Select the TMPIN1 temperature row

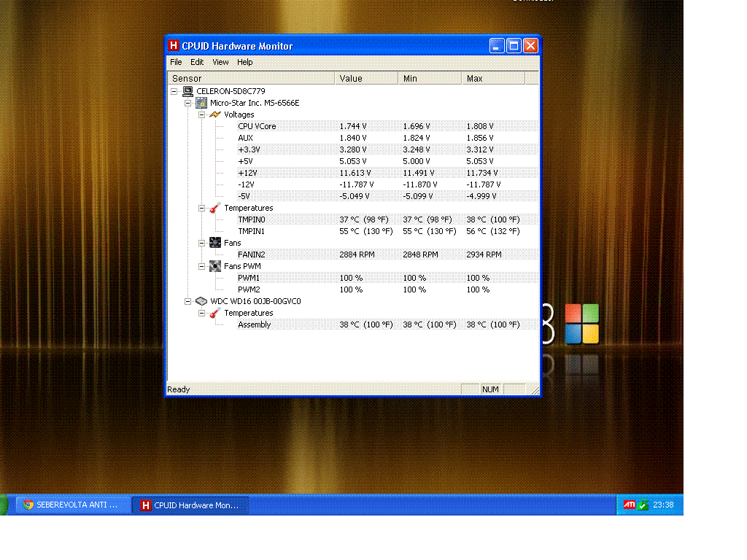388,231
